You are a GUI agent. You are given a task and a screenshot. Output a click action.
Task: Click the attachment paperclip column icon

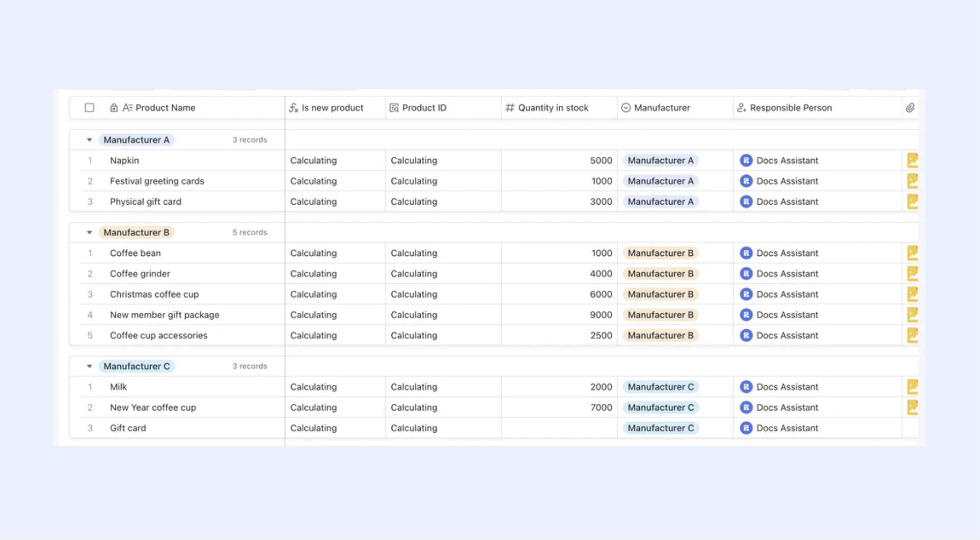pyautogui.click(x=910, y=108)
